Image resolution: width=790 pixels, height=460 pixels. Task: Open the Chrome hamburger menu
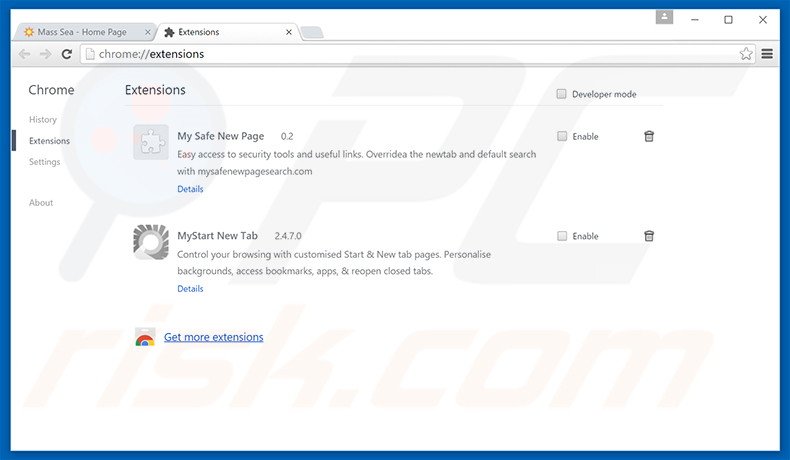click(x=767, y=54)
